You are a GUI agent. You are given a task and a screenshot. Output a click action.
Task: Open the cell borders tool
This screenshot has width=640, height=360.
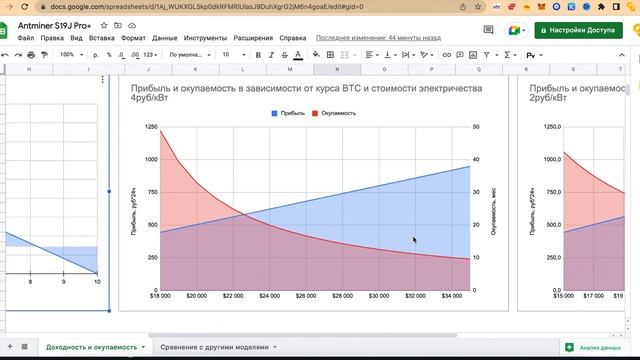(330, 55)
